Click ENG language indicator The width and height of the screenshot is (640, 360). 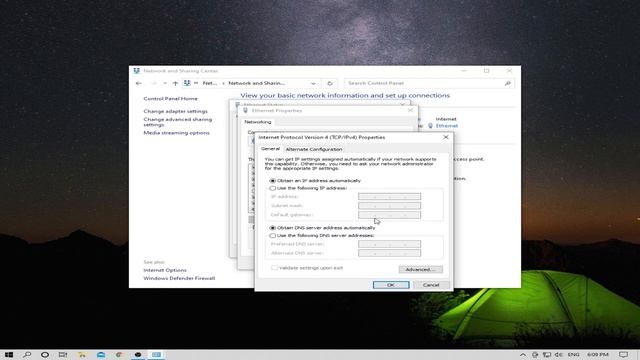coord(573,354)
